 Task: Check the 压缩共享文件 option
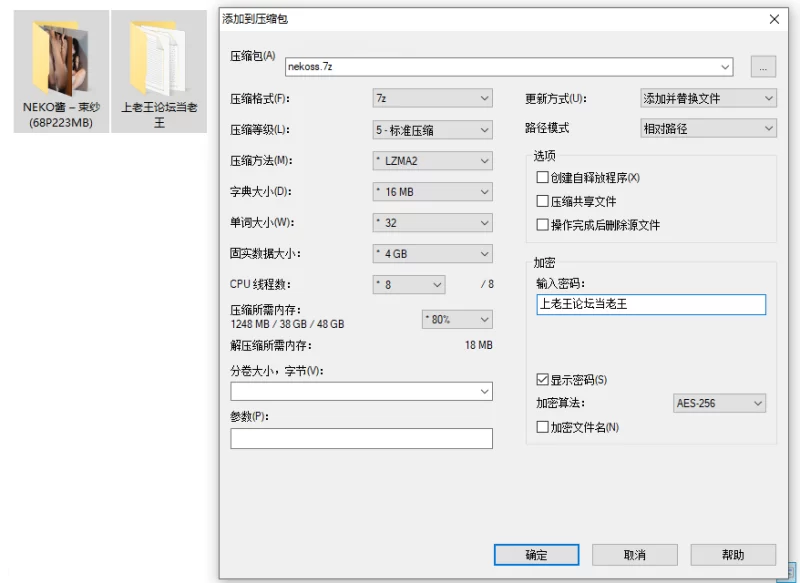541,200
